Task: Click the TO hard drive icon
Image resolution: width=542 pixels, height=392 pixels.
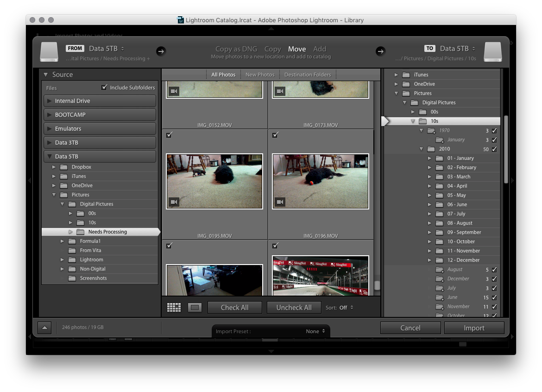Action: coord(492,52)
